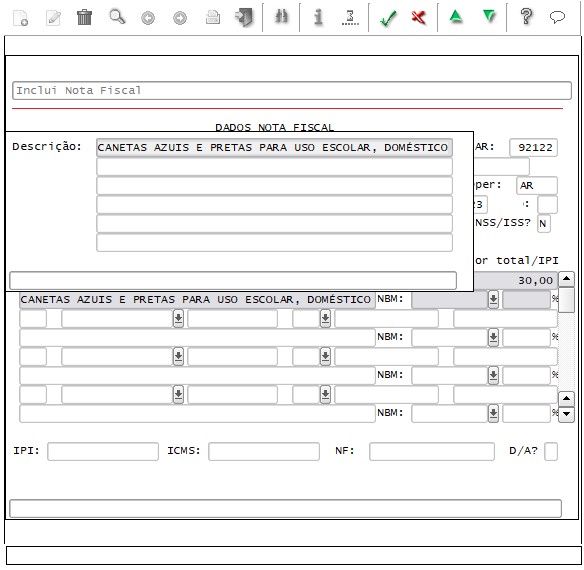The width and height of the screenshot is (584, 570).
Task: Click the speech bubble comment icon
Action: (x=557, y=17)
